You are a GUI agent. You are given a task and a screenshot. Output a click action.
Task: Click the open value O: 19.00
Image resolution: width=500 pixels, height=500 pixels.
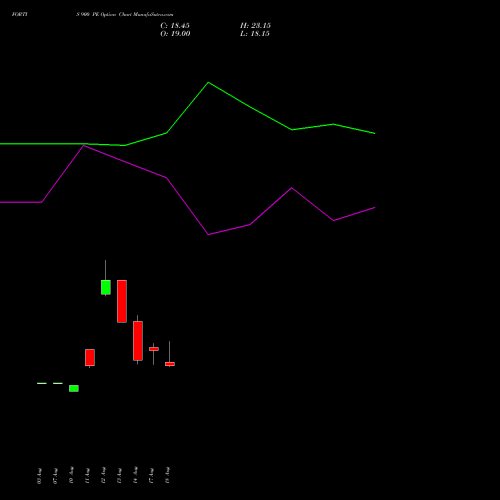[175, 34]
